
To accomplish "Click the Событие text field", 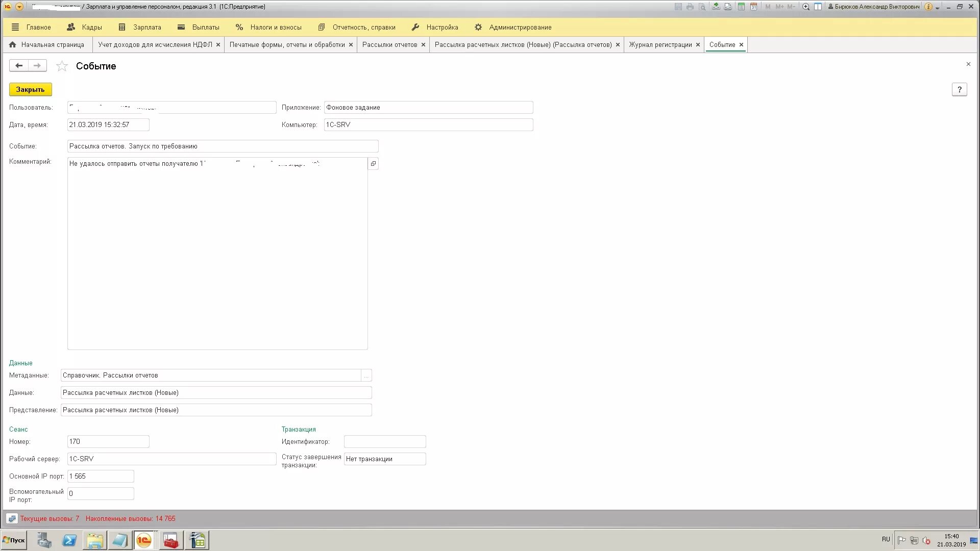I will coord(223,146).
